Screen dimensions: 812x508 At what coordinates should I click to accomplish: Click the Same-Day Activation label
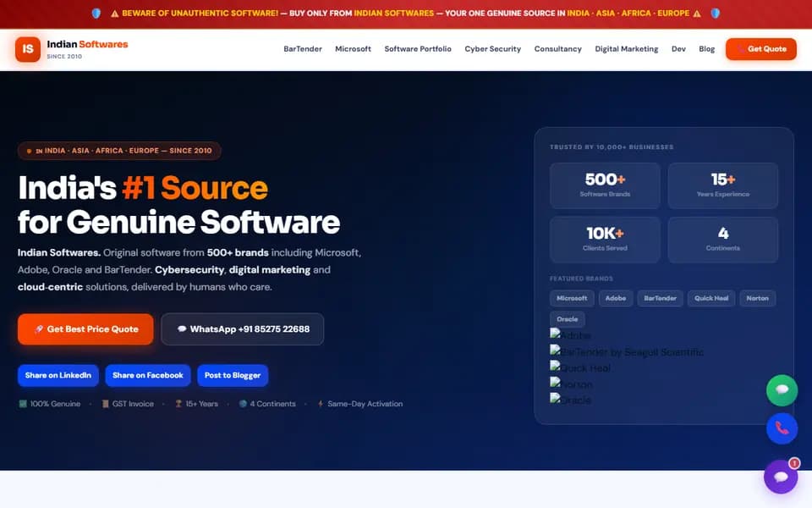coord(360,404)
